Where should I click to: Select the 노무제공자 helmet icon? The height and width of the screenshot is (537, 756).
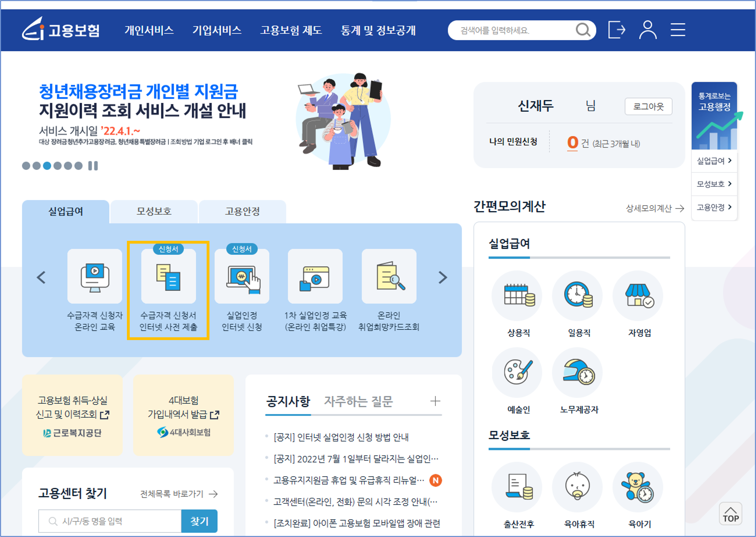(578, 372)
